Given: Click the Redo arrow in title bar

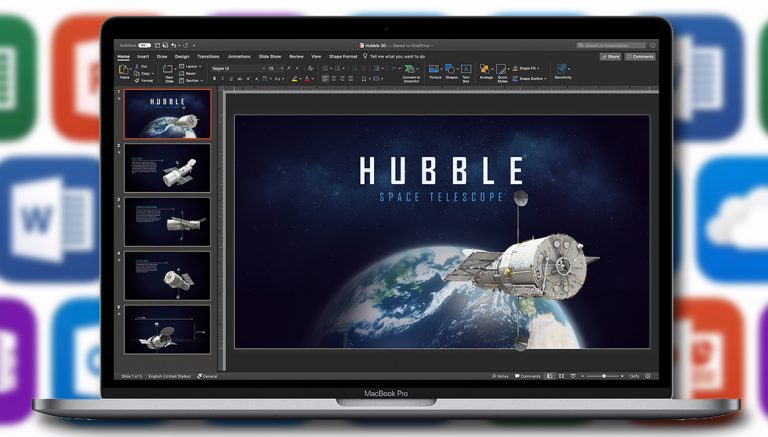Looking at the screenshot, I should tap(186, 46).
